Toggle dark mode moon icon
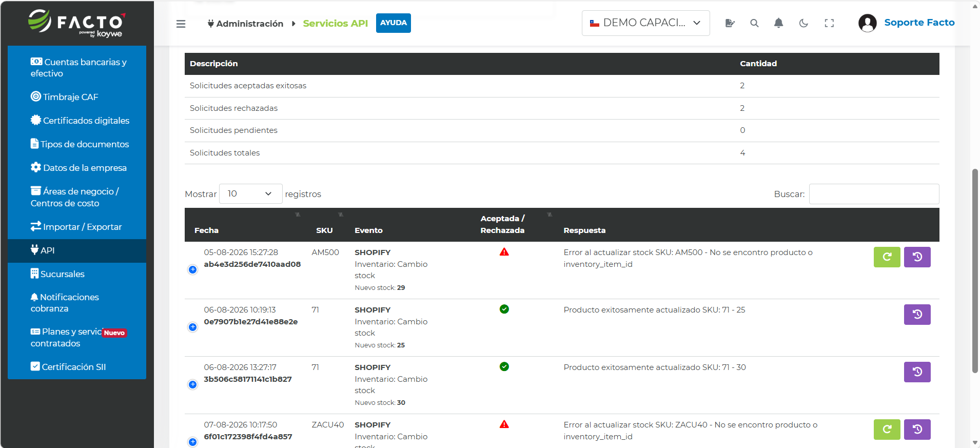 tap(803, 23)
